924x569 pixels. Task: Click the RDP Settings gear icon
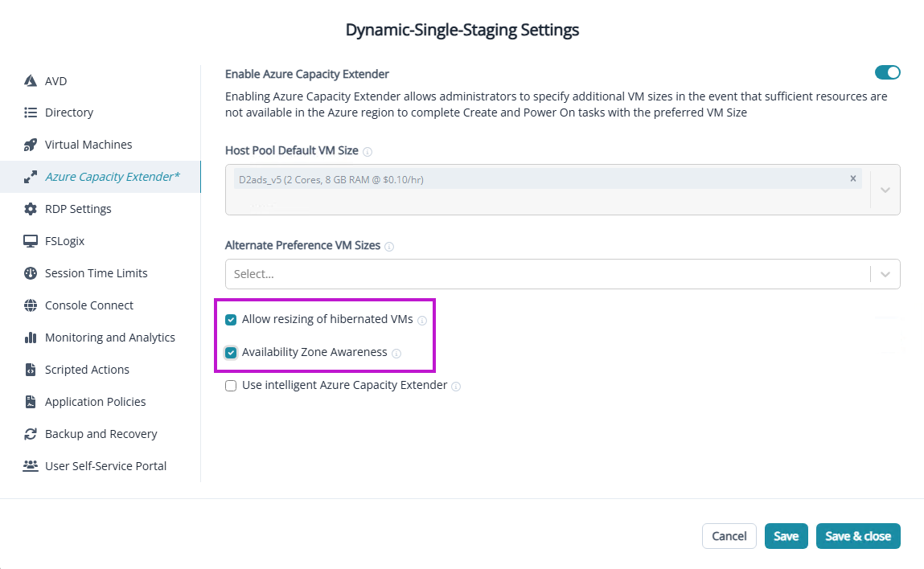tap(31, 209)
